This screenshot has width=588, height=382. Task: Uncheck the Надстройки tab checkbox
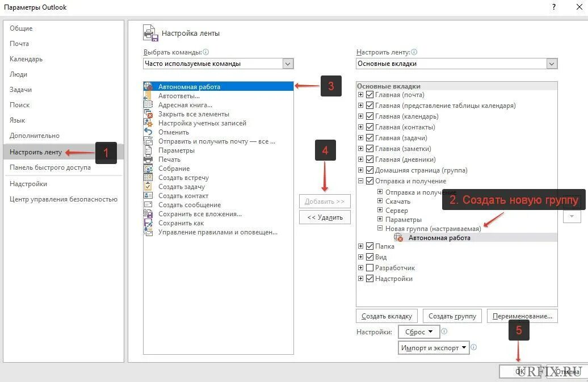pos(369,279)
